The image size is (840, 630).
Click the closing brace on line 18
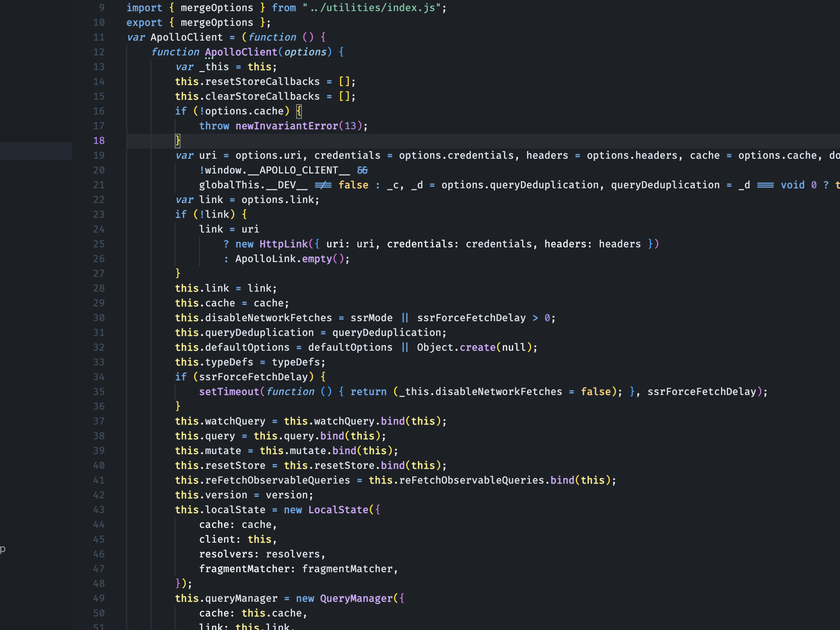click(x=178, y=141)
